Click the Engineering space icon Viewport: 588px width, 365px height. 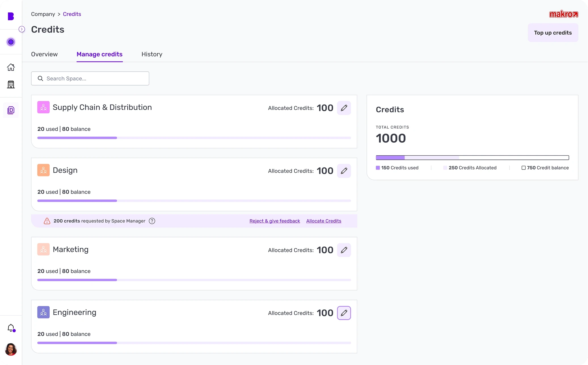(x=43, y=312)
